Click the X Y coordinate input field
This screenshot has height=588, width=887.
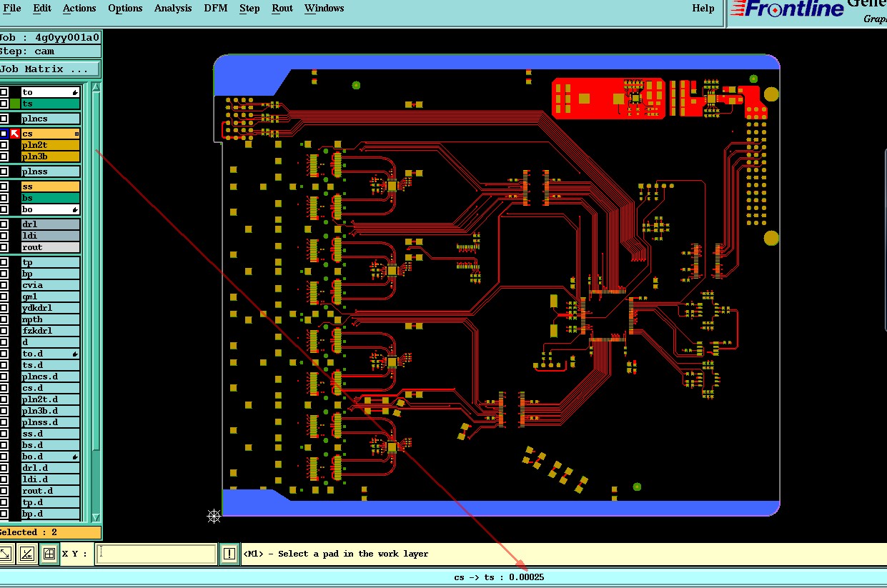tap(157, 554)
